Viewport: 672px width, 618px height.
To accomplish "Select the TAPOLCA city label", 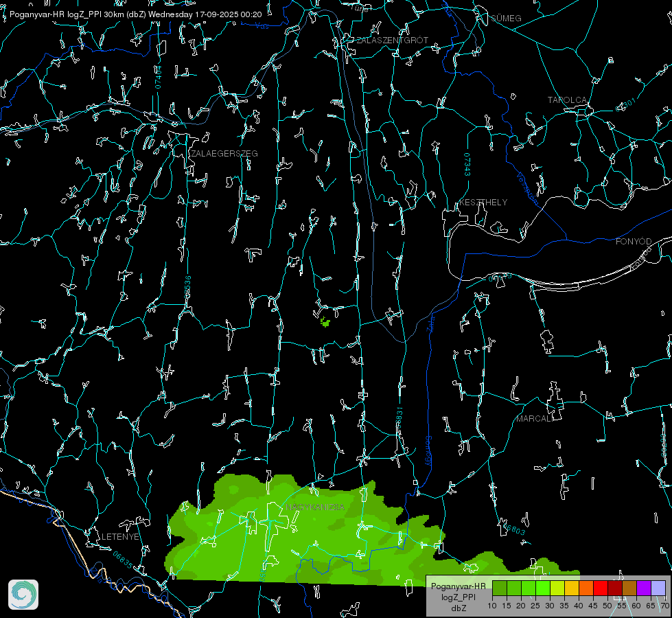I will [x=567, y=100].
